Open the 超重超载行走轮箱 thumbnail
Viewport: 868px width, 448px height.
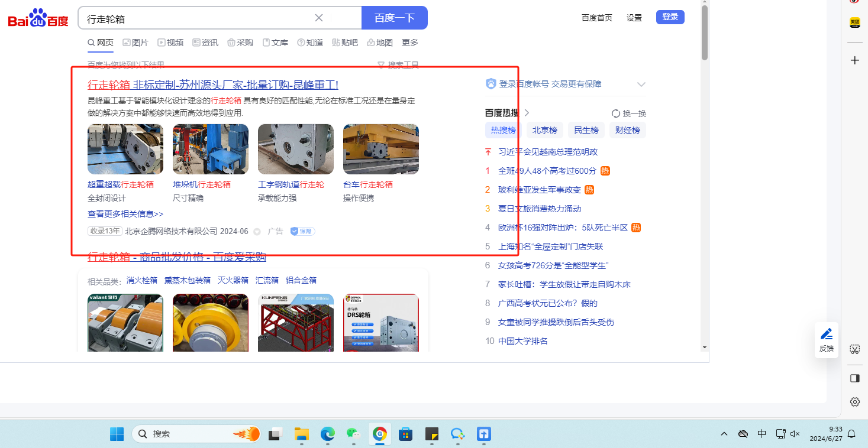click(125, 149)
